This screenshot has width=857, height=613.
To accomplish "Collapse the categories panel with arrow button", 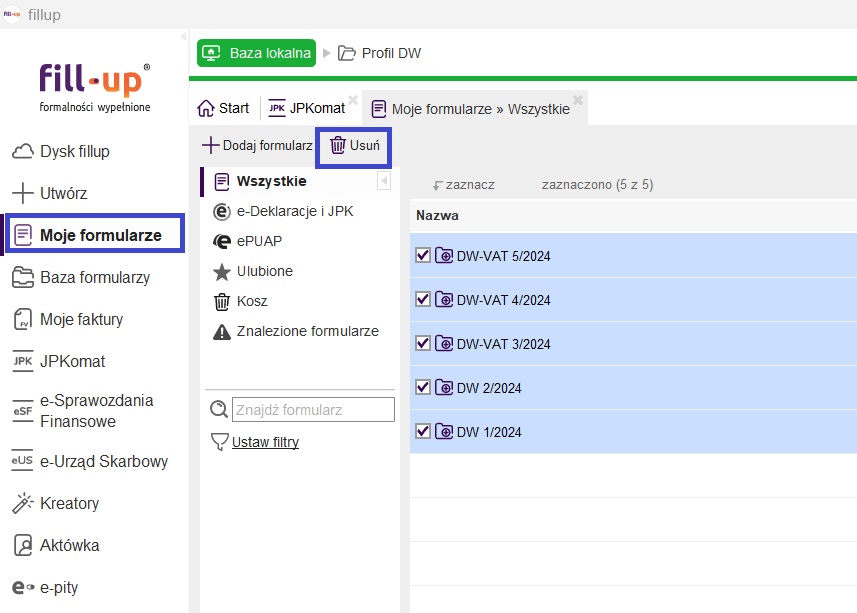I will click(x=384, y=180).
